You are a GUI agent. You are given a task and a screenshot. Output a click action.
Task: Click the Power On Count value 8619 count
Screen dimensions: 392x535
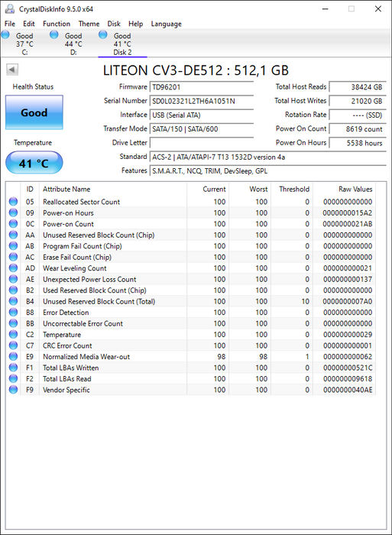pos(358,128)
